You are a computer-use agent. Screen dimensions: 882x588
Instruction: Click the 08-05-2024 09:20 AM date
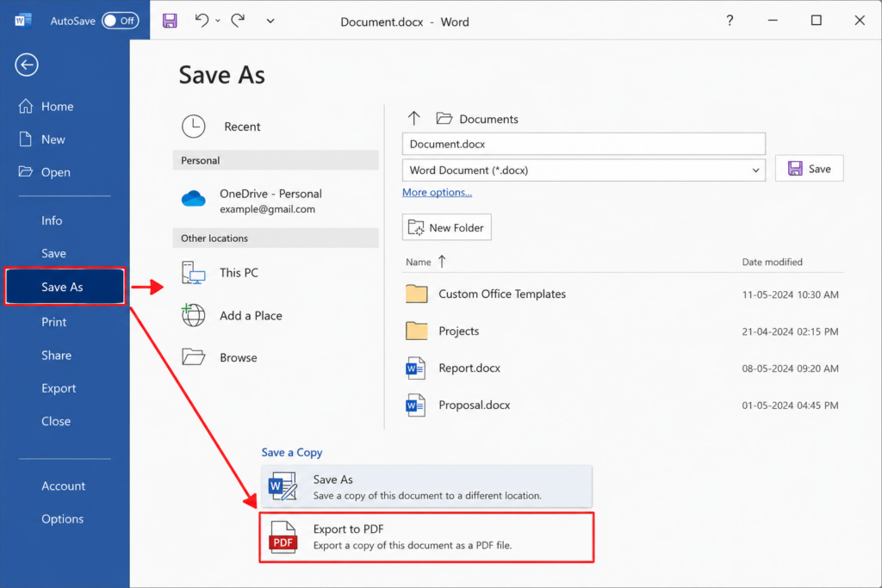[790, 368]
